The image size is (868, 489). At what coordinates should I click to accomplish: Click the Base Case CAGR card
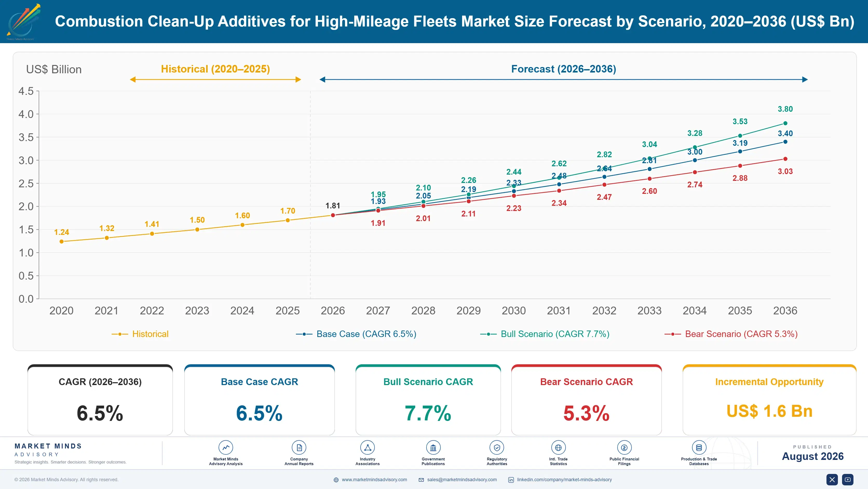[x=260, y=400]
